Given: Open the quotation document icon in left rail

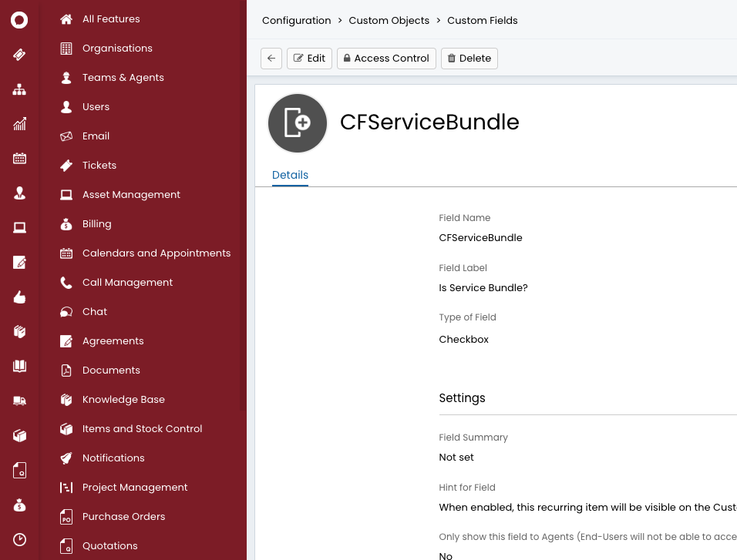Looking at the screenshot, I should pyautogui.click(x=19, y=471).
